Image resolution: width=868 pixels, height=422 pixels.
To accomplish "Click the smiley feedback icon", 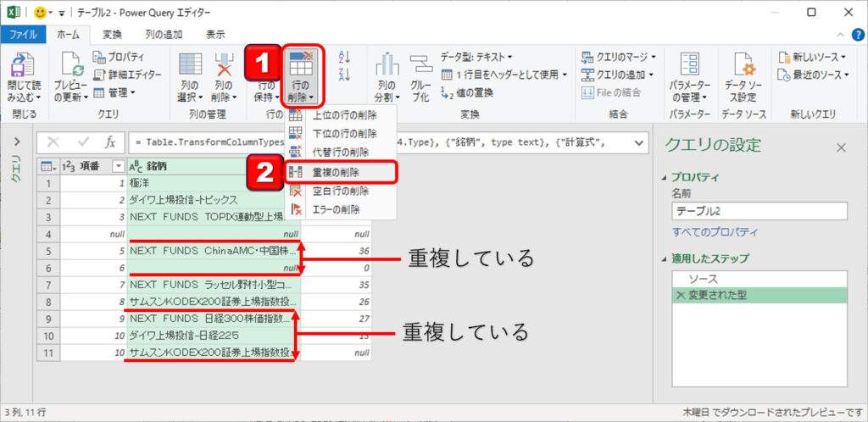I will (x=40, y=13).
